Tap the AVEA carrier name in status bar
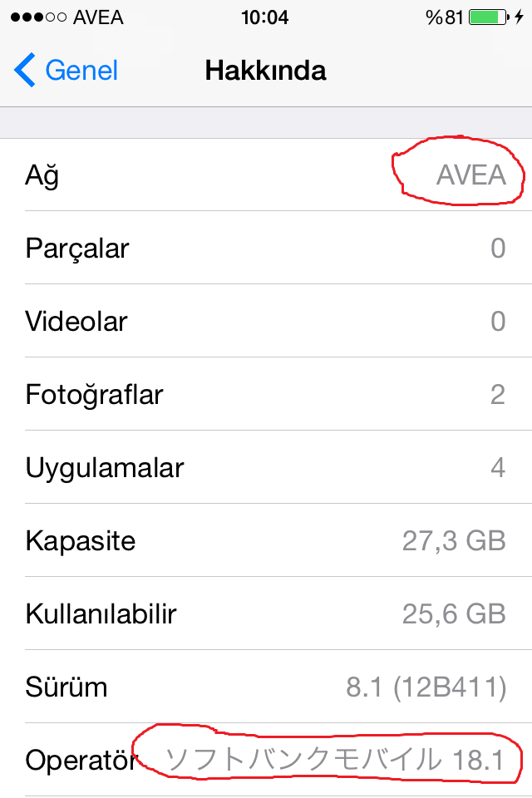Viewport: 532px width, 798px height. pos(98,17)
